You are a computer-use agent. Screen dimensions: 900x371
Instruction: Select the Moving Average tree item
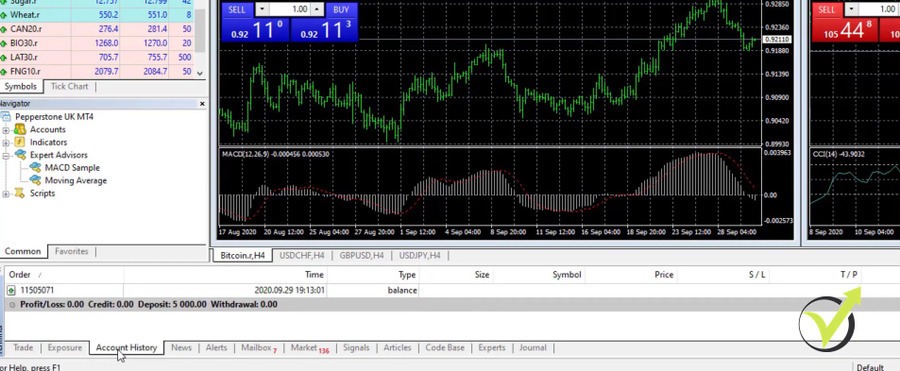pos(76,180)
